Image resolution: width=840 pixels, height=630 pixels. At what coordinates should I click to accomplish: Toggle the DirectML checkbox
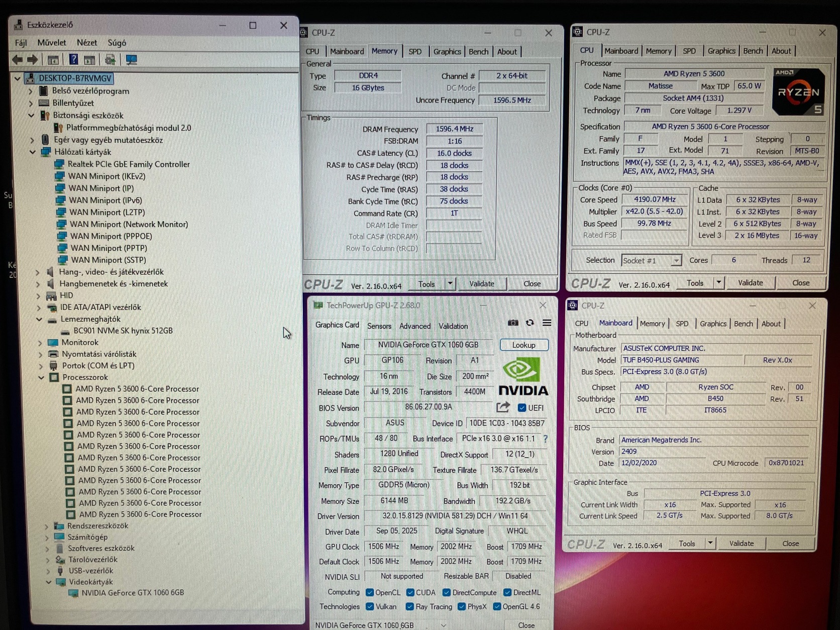pyautogui.click(x=507, y=592)
